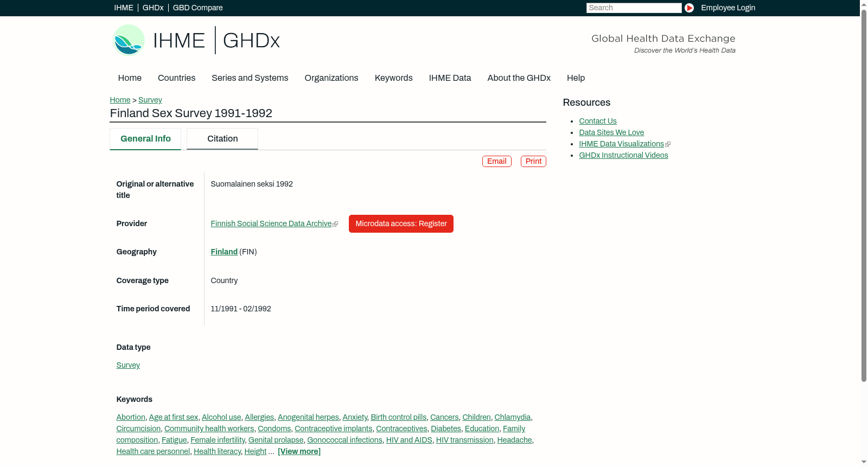
Task: Click the HIV and AIDS keyword
Action: pyautogui.click(x=409, y=440)
